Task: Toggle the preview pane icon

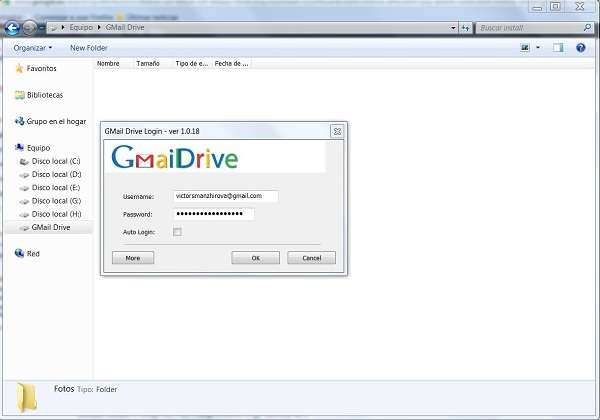Action: coord(558,48)
